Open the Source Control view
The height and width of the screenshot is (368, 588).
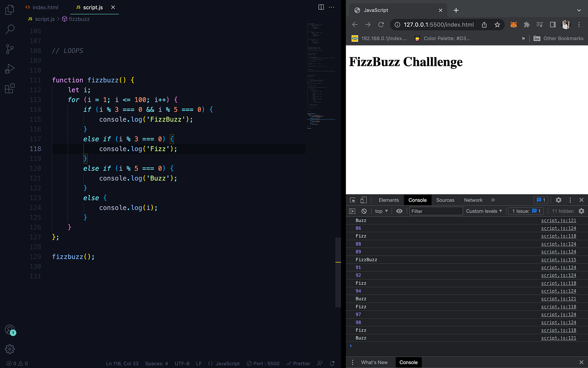coord(10,49)
